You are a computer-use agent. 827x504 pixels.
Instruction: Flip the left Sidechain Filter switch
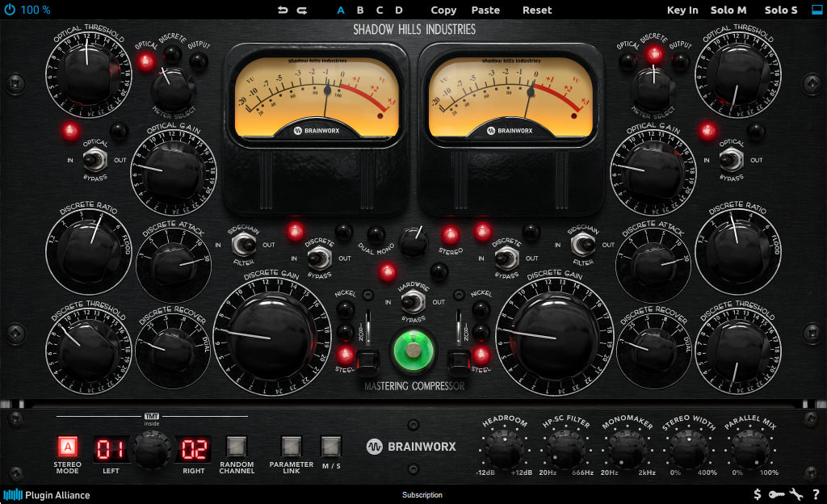coord(244,245)
